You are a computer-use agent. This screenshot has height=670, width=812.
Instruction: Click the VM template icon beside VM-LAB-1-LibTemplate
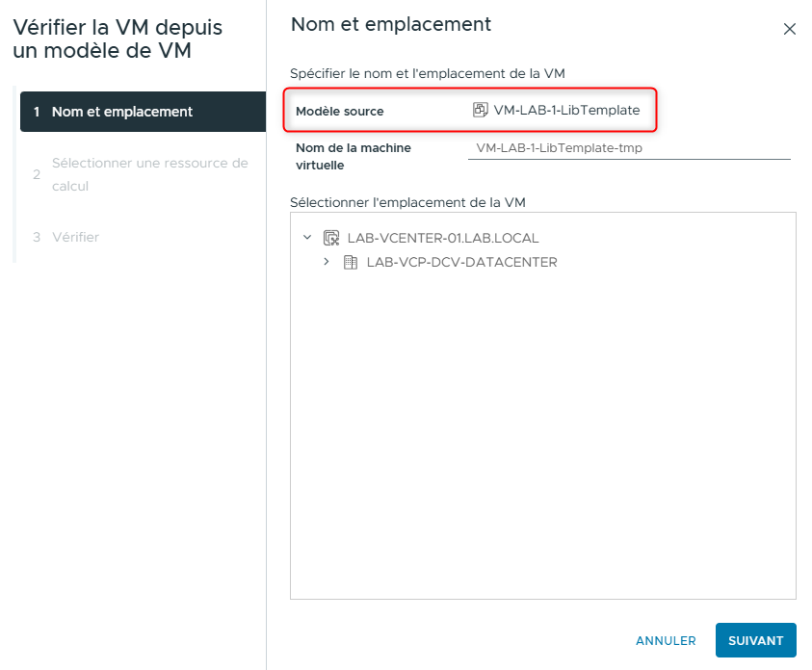coord(480,110)
